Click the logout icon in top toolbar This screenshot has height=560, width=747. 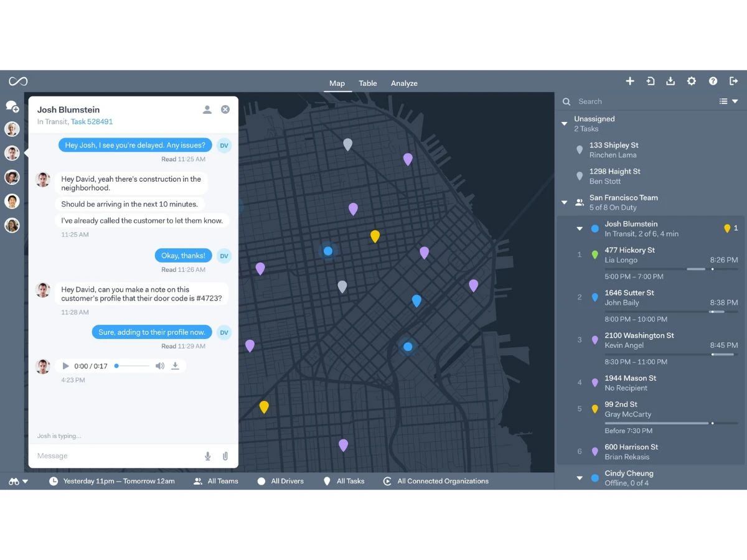[734, 81]
